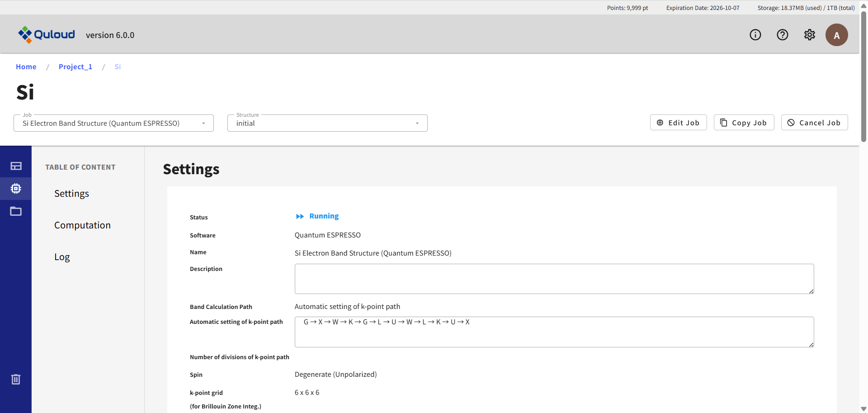The image size is (868, 413).
Task: Click inside the Description text area
Action: pos(554,279)
